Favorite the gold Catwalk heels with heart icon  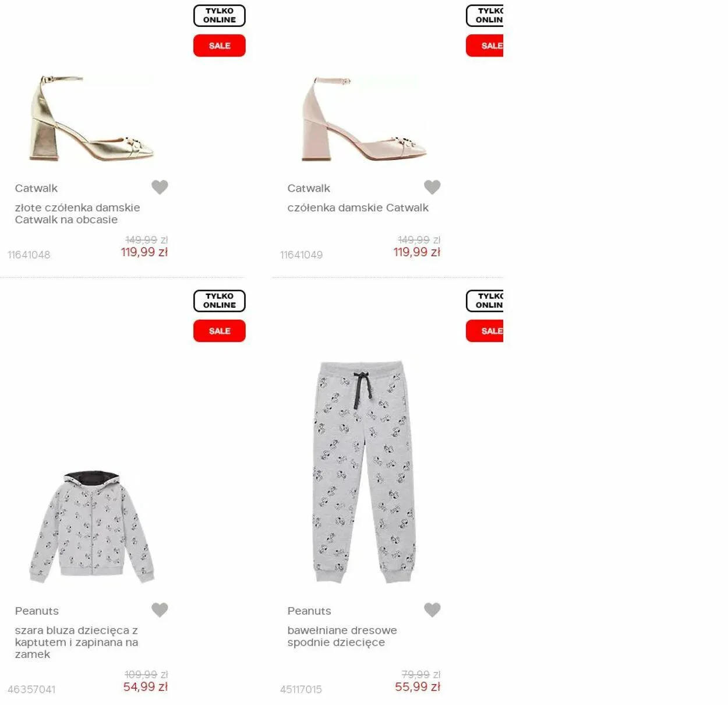coord(160,187)
